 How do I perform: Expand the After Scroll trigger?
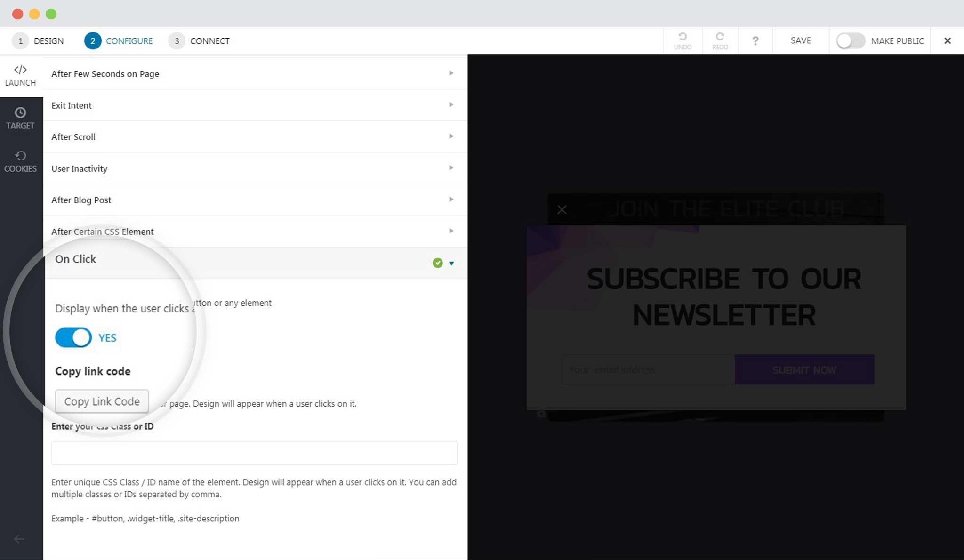pos(254,136)
